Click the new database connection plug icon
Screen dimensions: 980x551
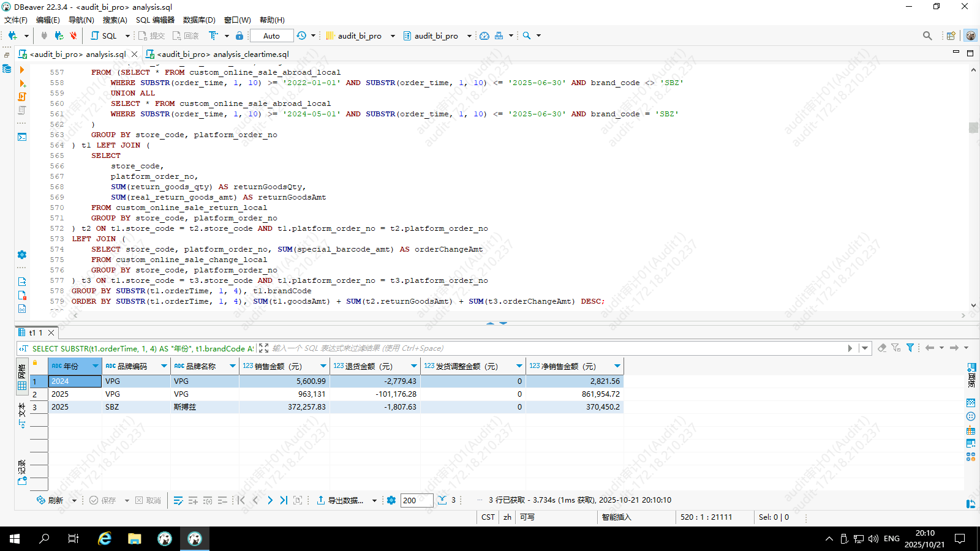(x=12, y=36)
